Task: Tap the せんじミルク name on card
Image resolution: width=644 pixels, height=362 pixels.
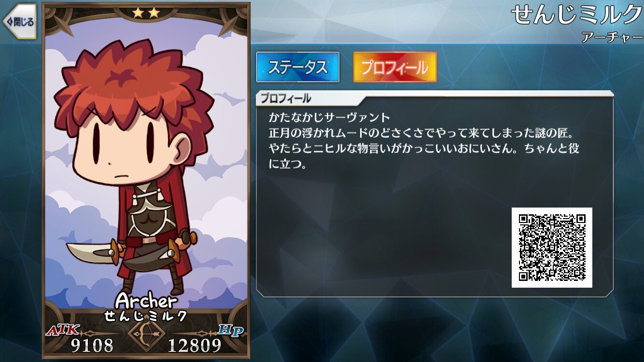Action: [x=146, y=316]
